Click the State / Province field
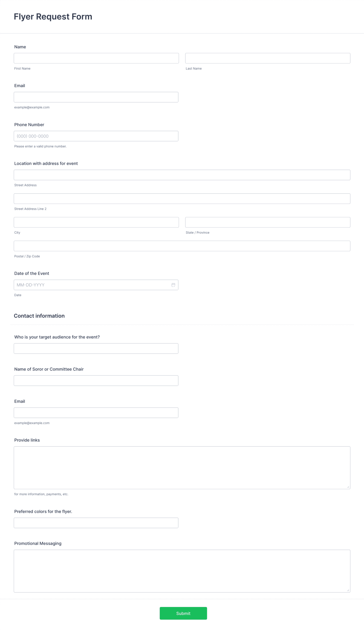This screenshot has height=630, width=364. [x=268, y=222]
